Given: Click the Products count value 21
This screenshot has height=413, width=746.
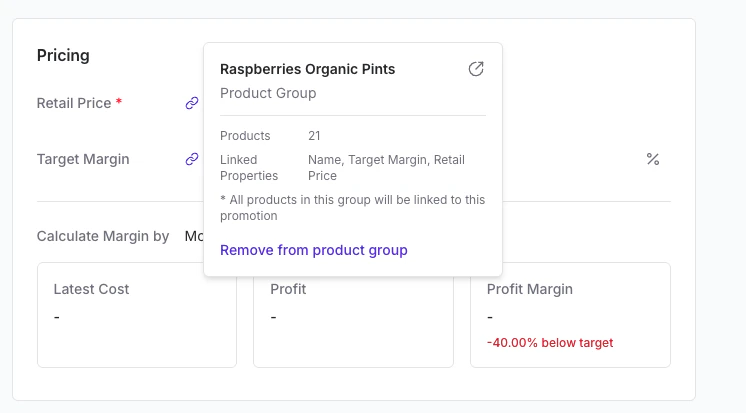Looking at the screenshot, I should 314,135.
